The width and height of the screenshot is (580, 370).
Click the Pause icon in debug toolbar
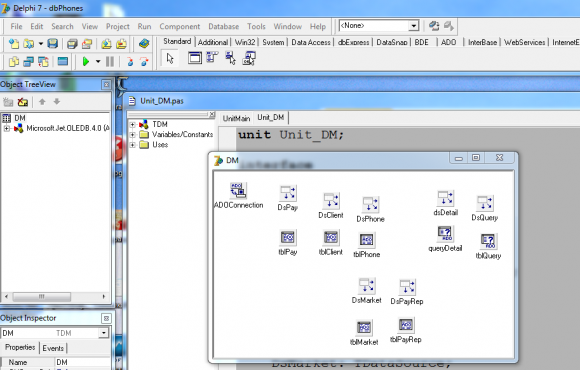(110, 61)
